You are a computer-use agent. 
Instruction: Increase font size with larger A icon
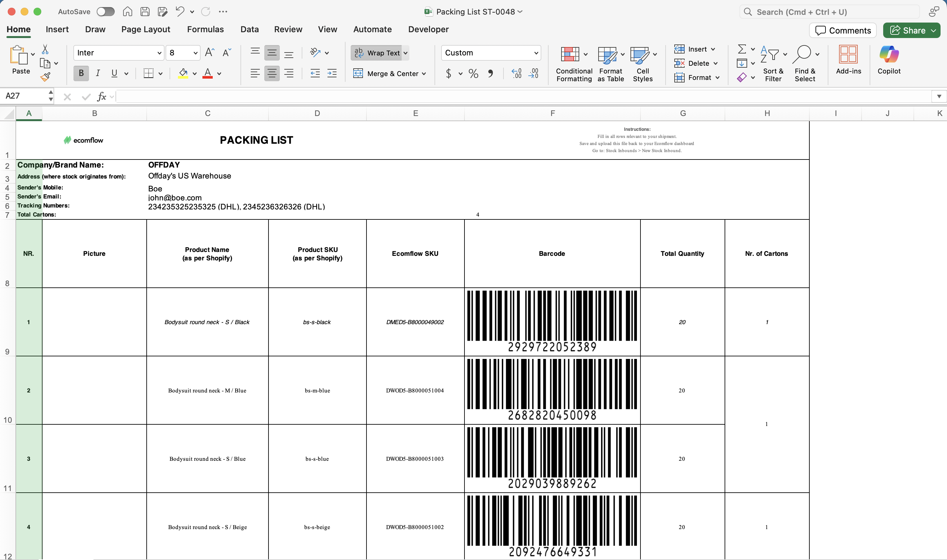(x=210, y=53)
